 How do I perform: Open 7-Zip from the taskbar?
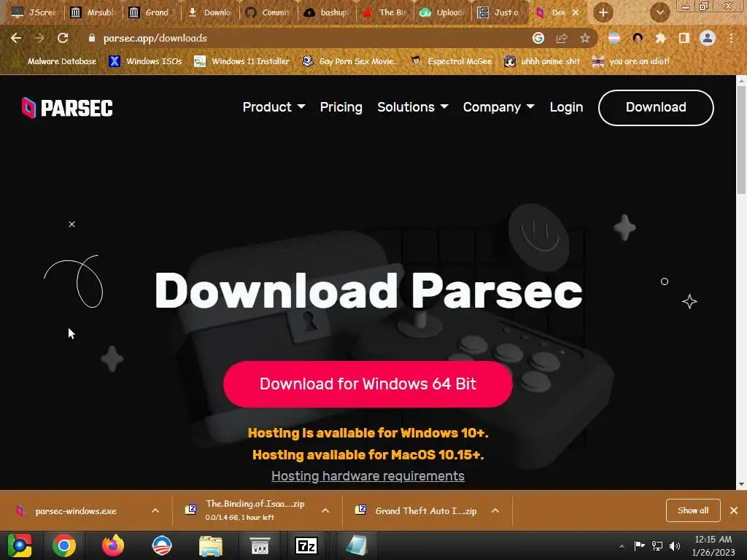[x=306, y=545]
